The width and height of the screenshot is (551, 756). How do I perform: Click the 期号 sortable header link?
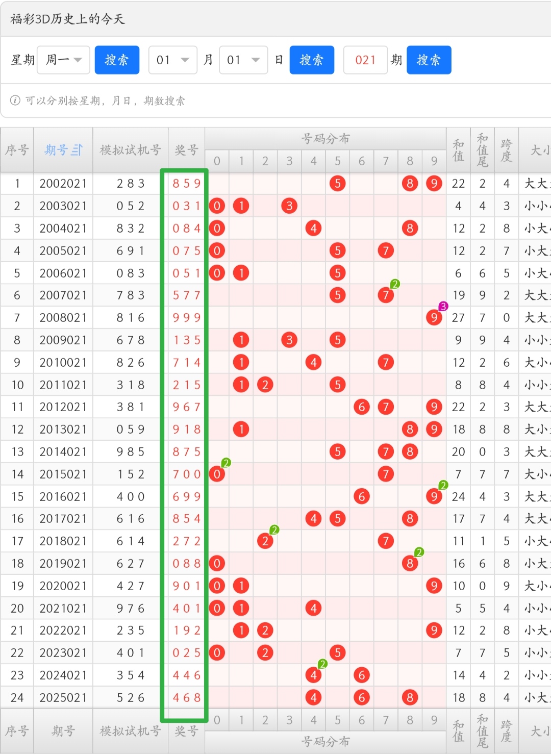(x=56, y=150)
